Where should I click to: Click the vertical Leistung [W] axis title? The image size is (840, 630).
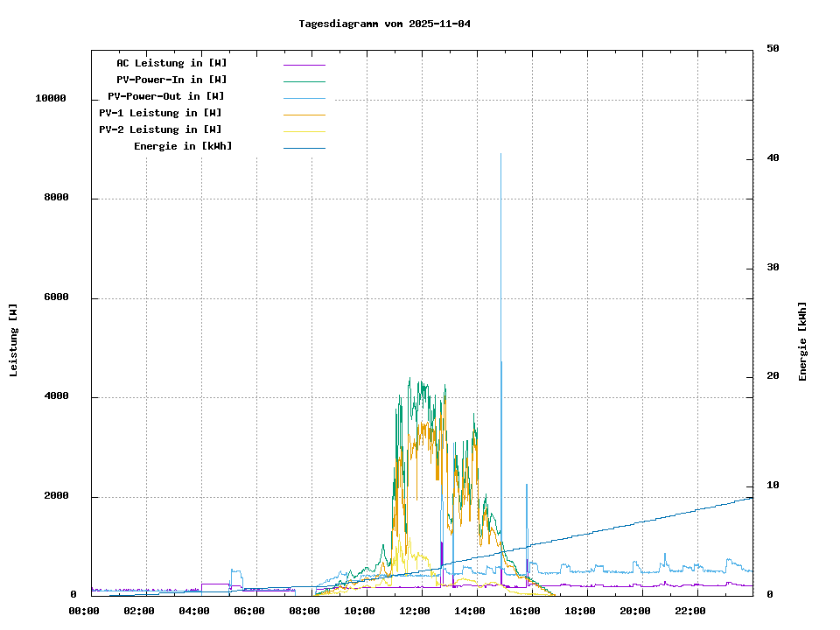[x=14, y=339]
